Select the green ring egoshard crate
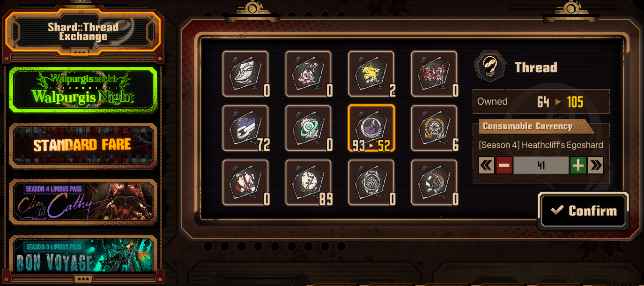Screen dimensions: 644x286 (308, 128)
